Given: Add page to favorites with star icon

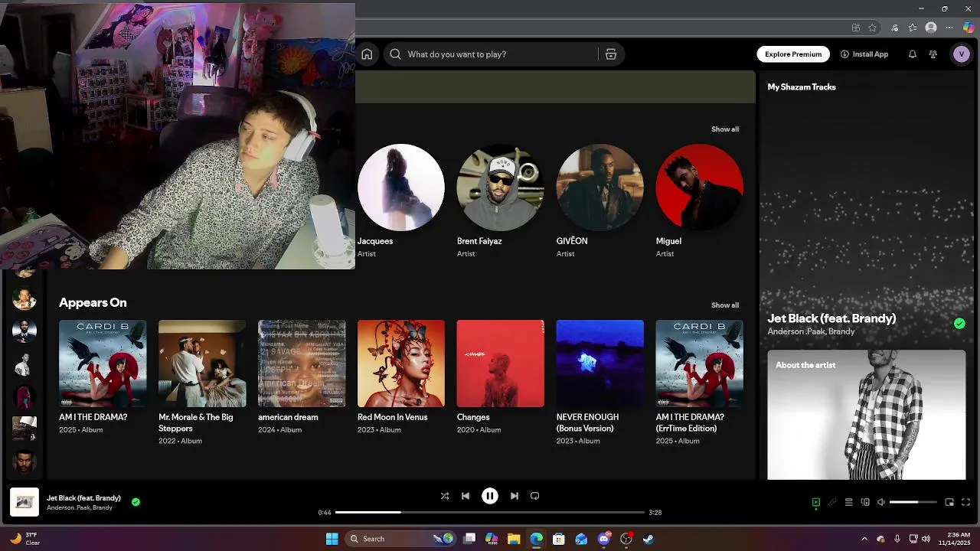Looking at the screenshot, I should (872, 28).
